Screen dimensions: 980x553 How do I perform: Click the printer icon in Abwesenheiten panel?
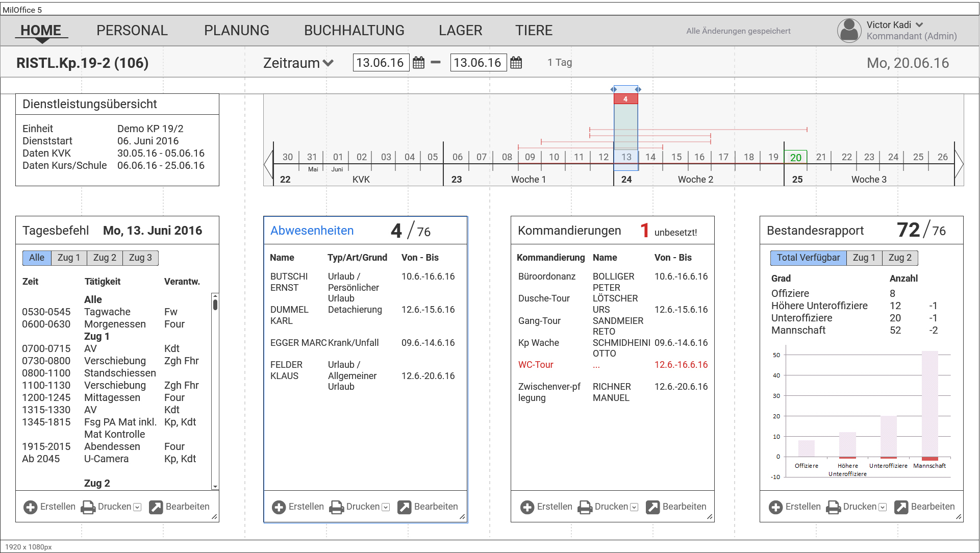(336, 507)
